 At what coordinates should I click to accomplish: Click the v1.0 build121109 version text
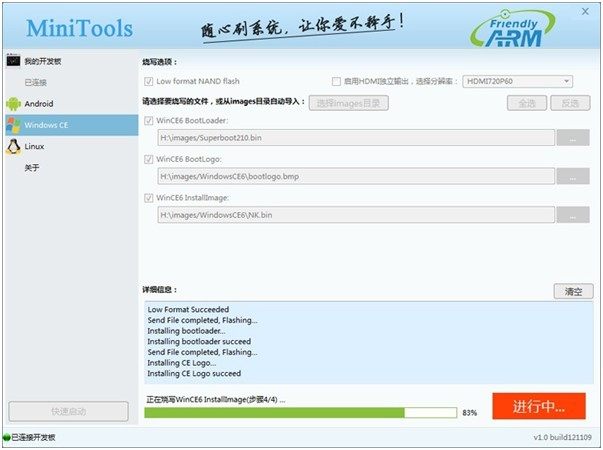(x=562, y=437)
